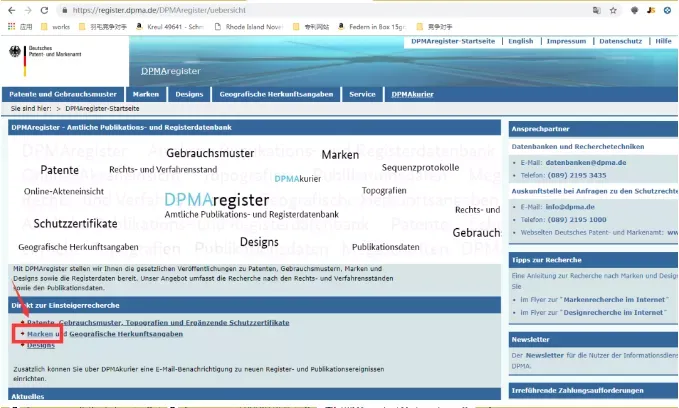The width and height of the screenshot is (679, 408).
Task: Click 'Online-Akteneinsicht' in the word cloud
Action: coord(64,191)
